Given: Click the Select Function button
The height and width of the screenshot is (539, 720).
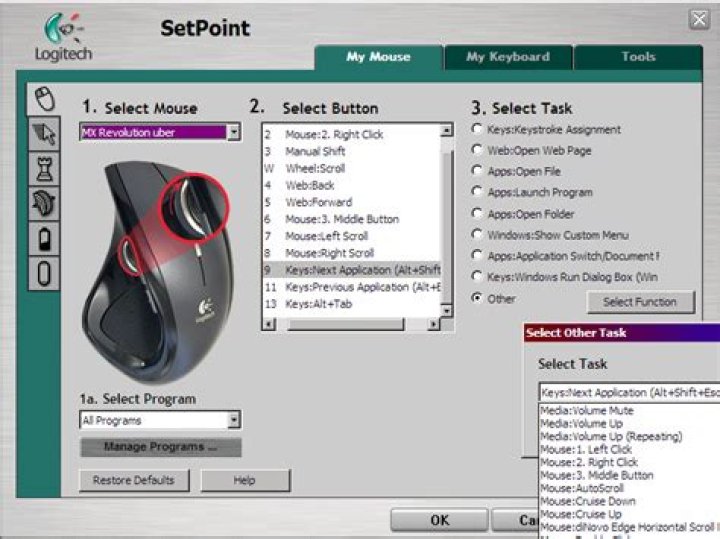Looking at the screenshot, I should click(640, 302).
